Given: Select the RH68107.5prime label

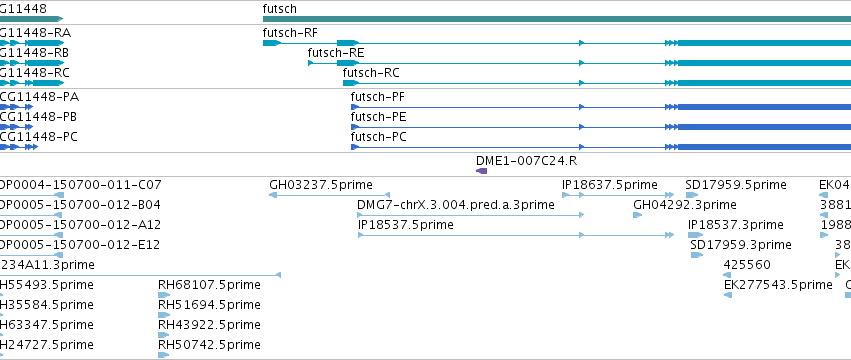Looking at the screenshot, I should click(209, 285).
